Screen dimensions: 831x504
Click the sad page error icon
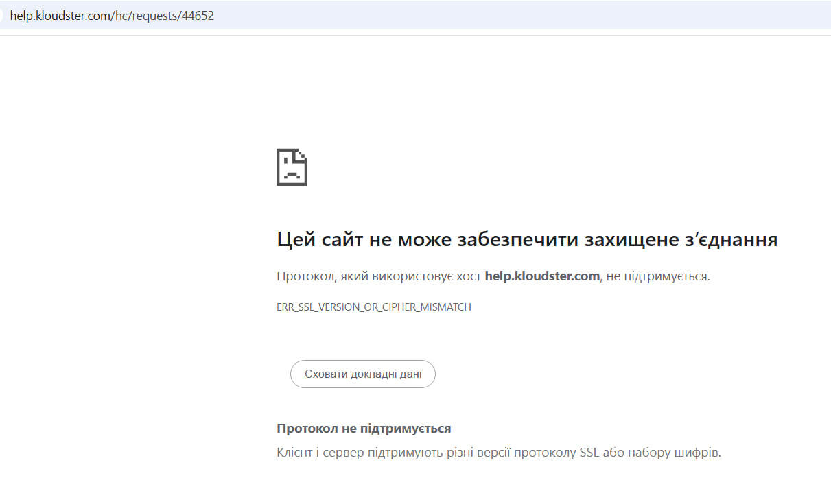[x=292, y=167]
